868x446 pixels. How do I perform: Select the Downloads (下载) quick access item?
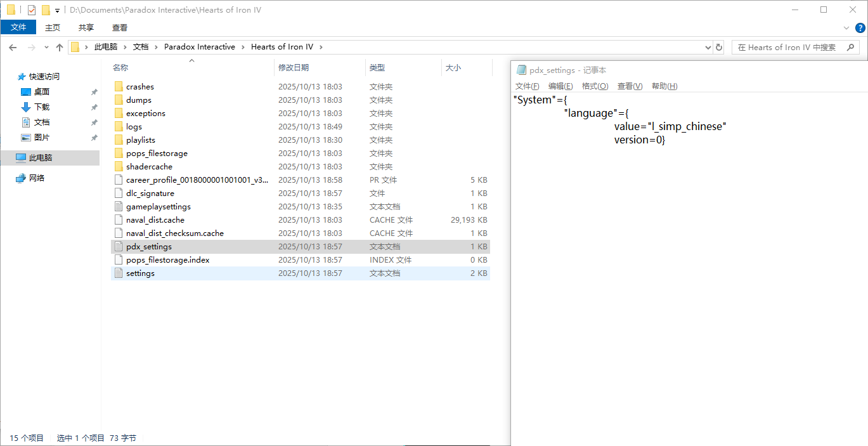click(42, 107)
